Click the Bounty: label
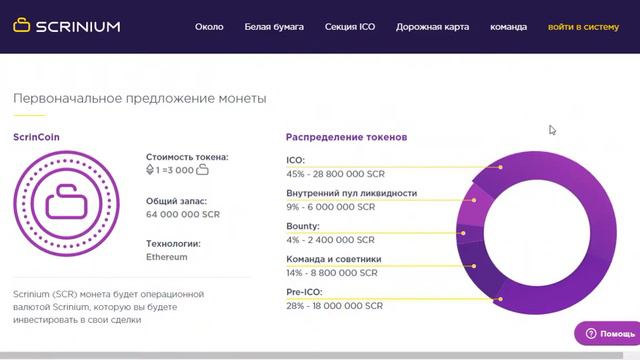Image resolution: width=640 pixels, height=360 pixels. point(303,226)
